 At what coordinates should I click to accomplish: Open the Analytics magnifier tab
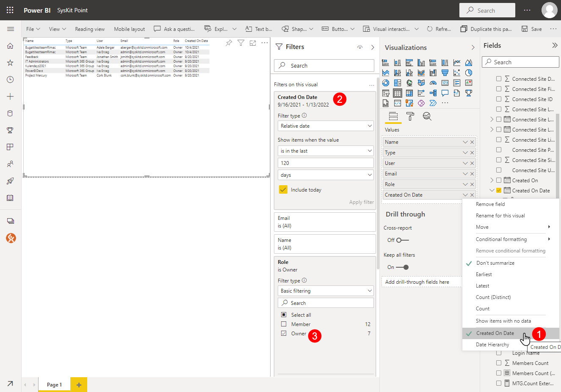pos(427,116)
